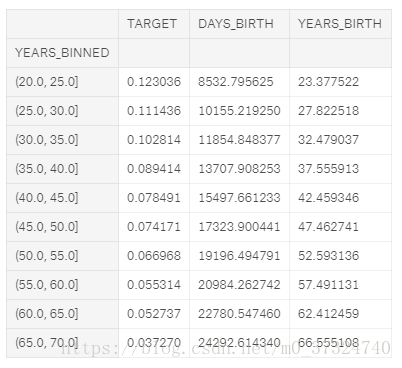
Task: Click the DAYS_BIRTH value 10155.219250
Action: 239,111
